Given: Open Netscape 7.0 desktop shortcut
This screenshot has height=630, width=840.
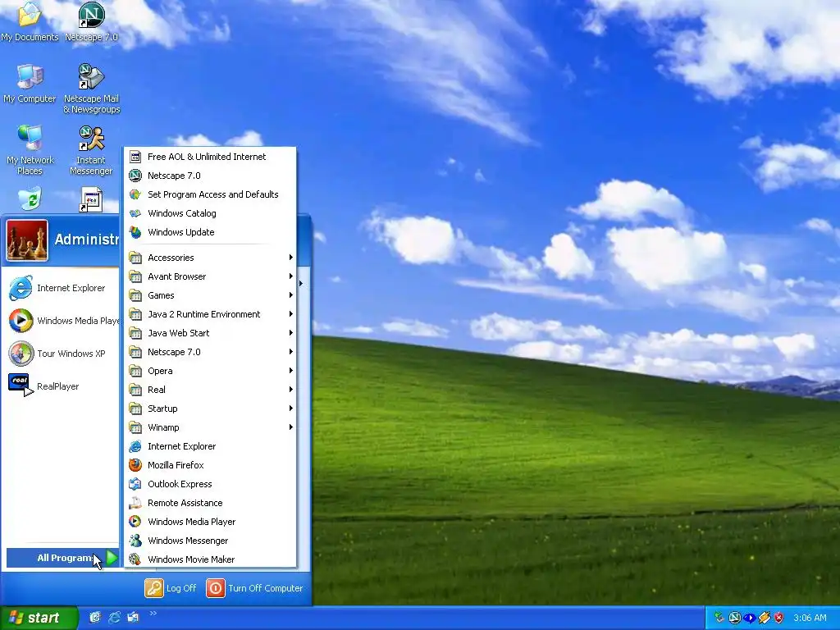Looking at the screenshot, I should point(91,21).
